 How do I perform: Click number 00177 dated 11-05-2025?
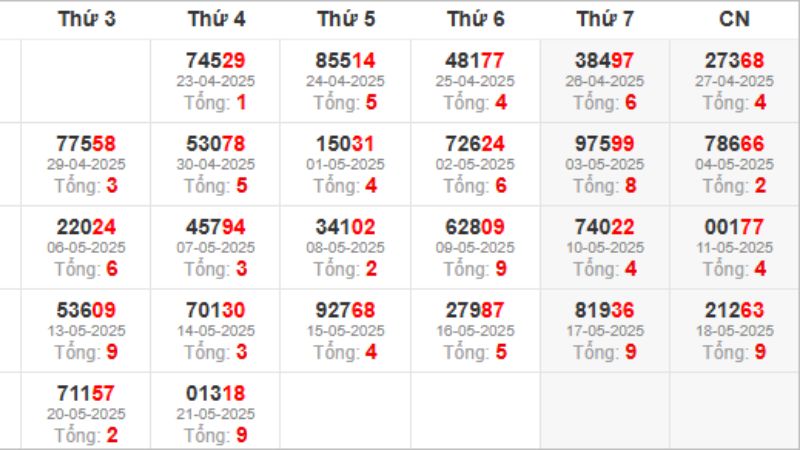pos(734,227)
